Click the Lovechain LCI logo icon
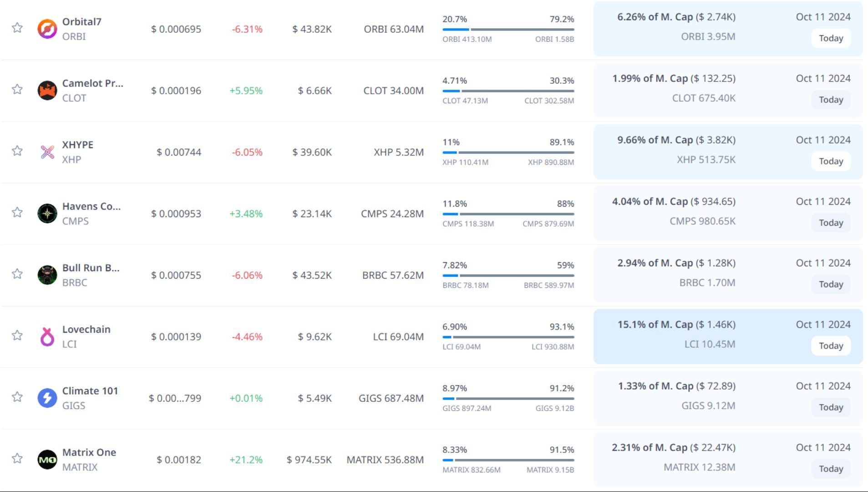 click(x=47, y=337)
